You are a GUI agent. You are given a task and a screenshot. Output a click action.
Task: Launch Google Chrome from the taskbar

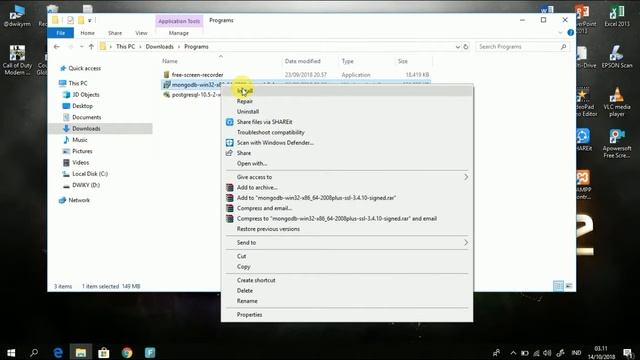tap(127, 353)
